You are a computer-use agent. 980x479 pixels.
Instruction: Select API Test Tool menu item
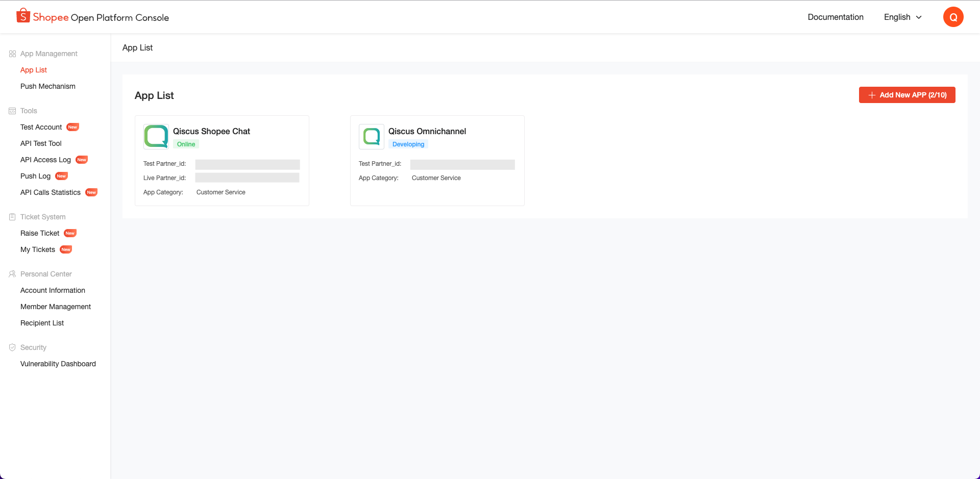pyautogui.click(x=41, y=143)
